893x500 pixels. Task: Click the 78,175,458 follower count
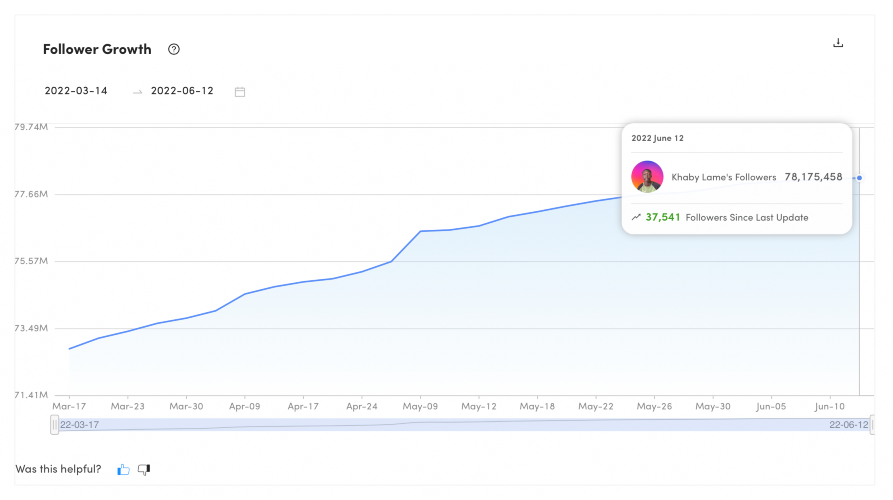[x=813, y=177]
